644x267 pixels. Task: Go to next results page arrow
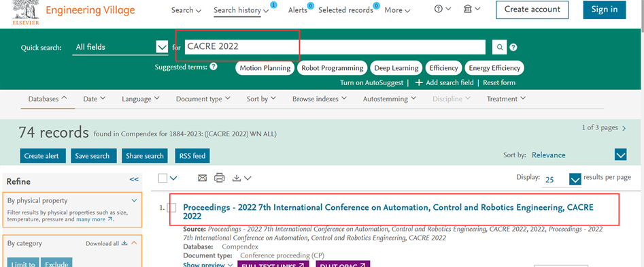pyautogui.click(x=624, y=128)
